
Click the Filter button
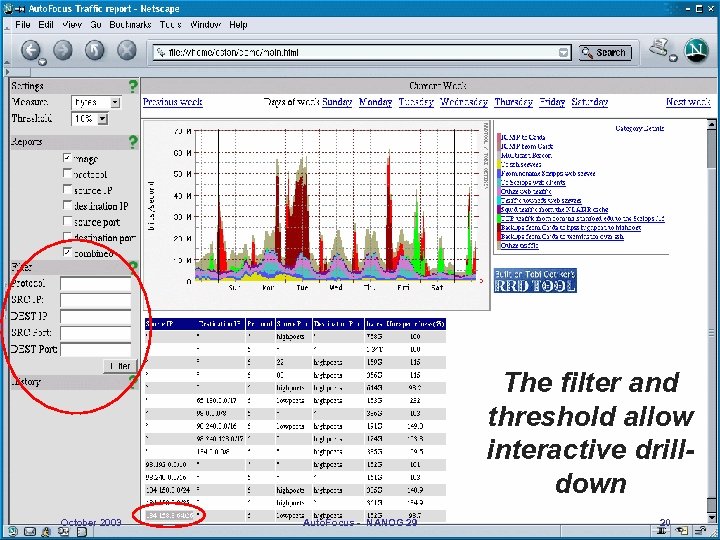coord(120,366)
